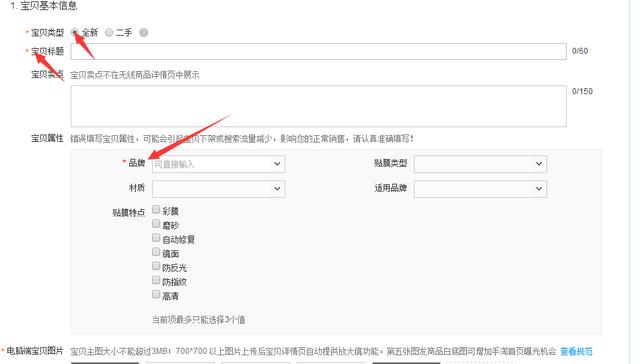Screen dimensions: 640x364
Task: Expand the 适用品牌 dropdown
Action: pos(480,189)
